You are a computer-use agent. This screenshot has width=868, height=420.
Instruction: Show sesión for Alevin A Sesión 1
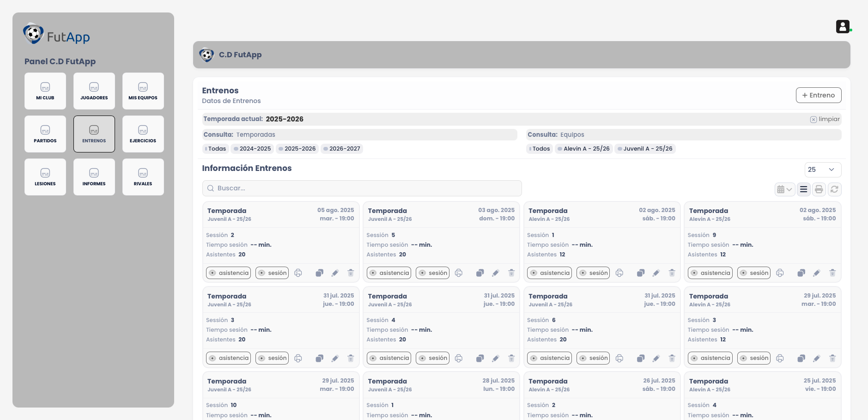pos(593,273)
